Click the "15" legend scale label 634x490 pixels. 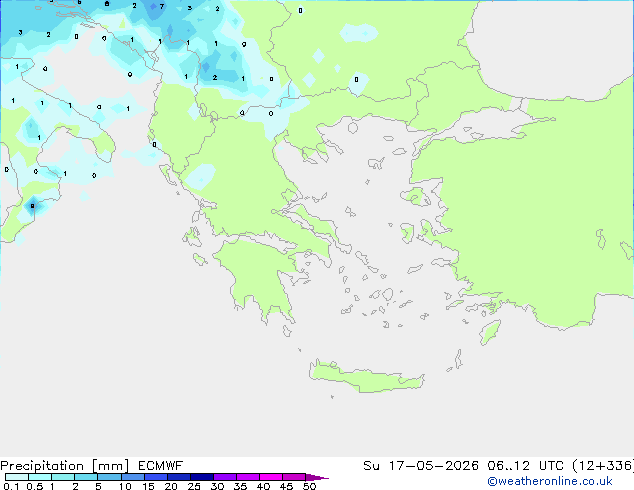click(x=148, y=486)
